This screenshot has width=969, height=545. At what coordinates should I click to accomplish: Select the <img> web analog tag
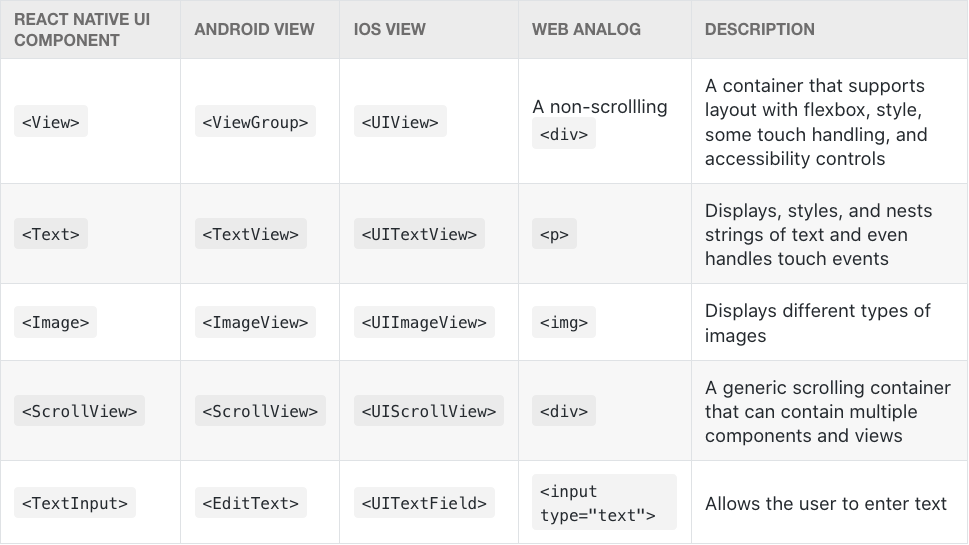pyautogui.click(x=564, y=322)
